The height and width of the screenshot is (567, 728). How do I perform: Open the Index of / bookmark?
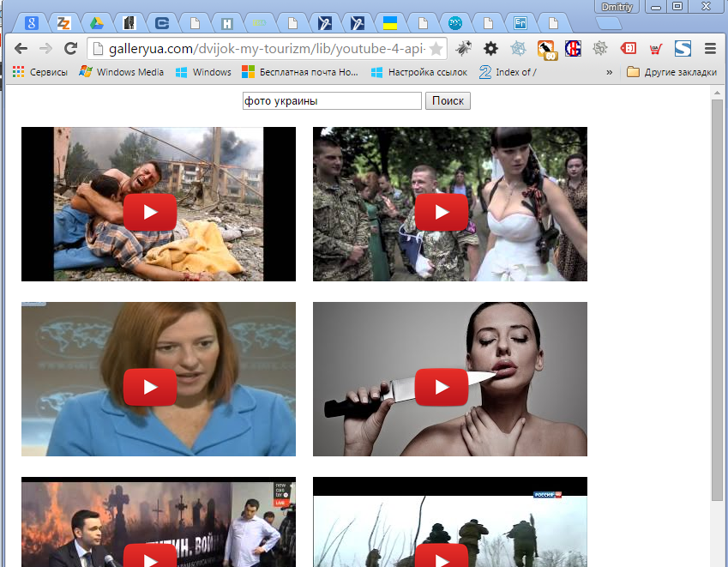[508, 72]
